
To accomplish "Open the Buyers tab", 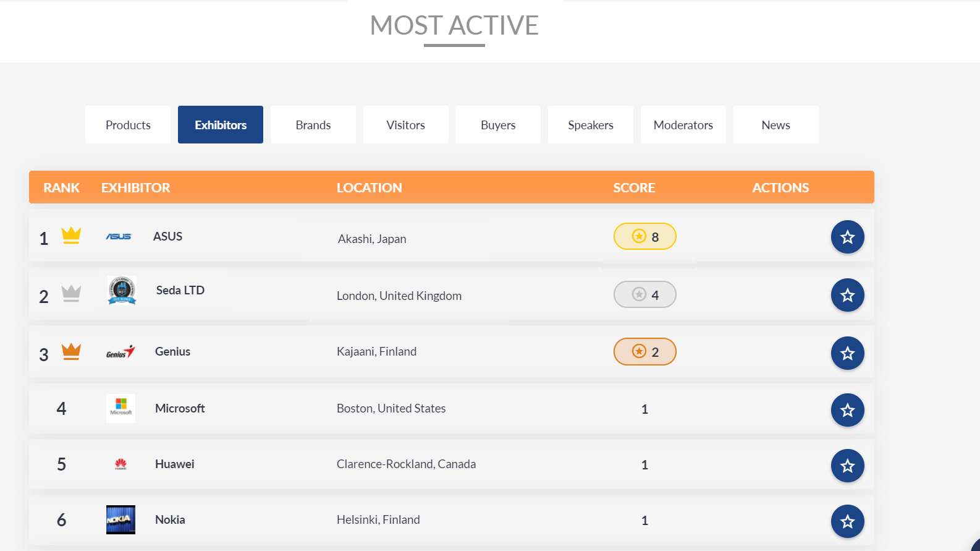I will click(x=498, y=125).
